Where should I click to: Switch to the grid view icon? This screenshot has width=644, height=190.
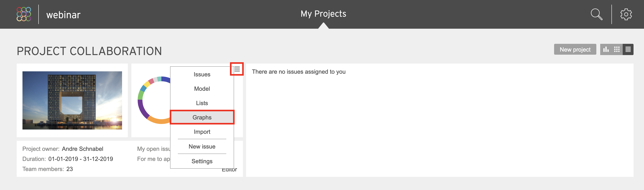click(617, 49)
